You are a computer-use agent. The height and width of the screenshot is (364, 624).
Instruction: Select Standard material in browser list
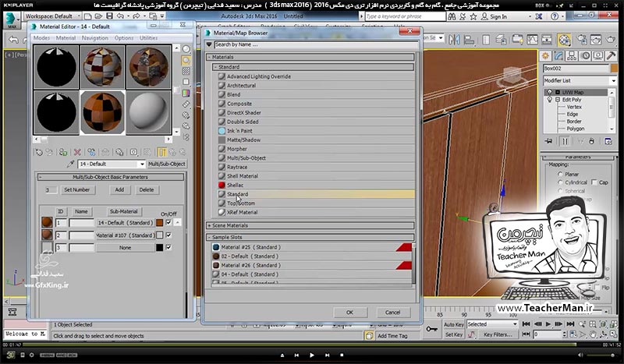(x=316, y=194)
